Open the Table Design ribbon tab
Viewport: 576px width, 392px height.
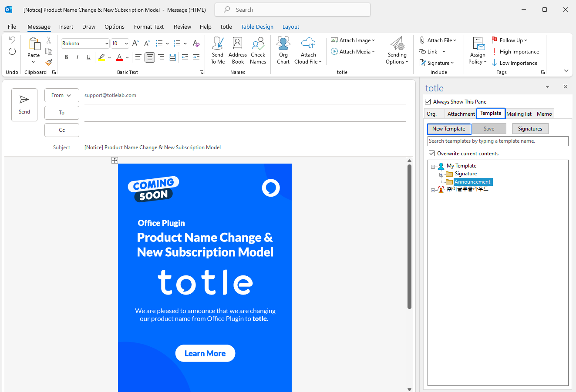coord(257,27)
